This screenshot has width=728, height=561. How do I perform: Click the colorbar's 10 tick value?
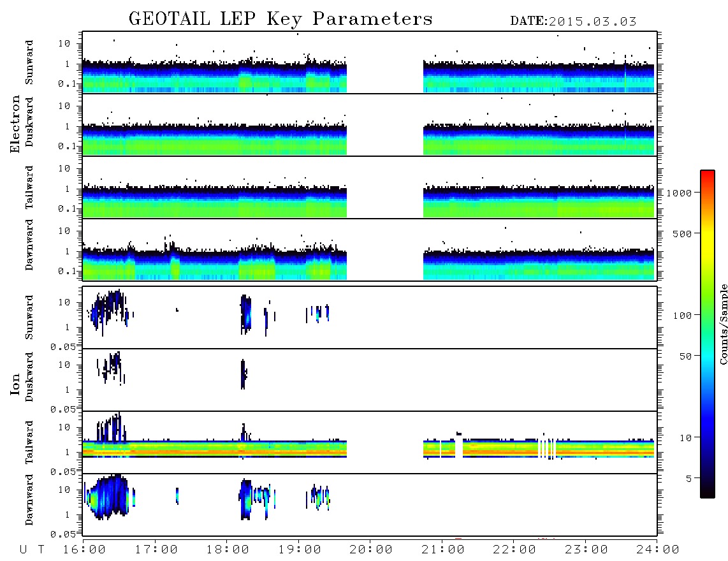click(x=686, y=438)
